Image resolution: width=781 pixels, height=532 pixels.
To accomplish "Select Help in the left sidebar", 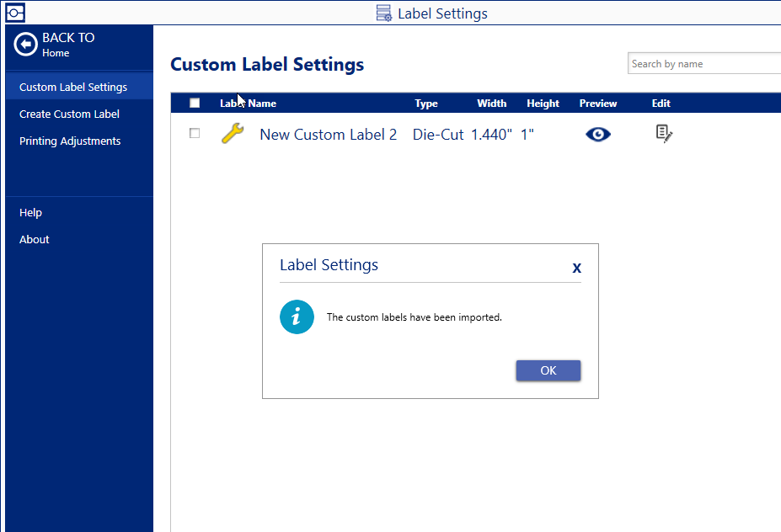I will click(x=31, y=213).
